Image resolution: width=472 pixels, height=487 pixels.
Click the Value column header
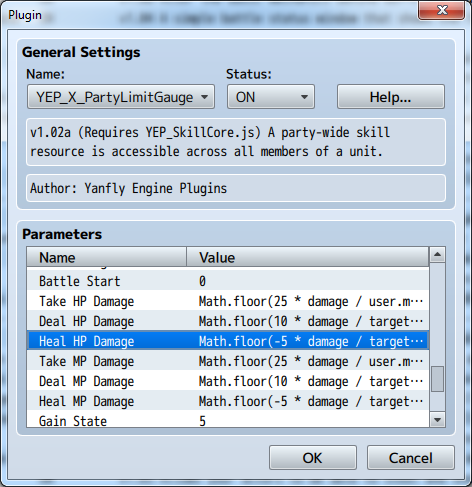[308, 257]
